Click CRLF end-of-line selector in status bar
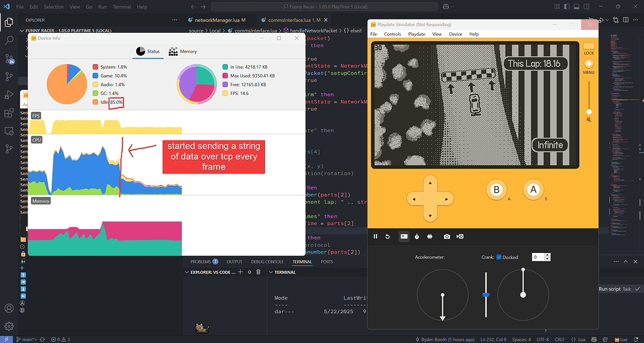The width and height of the screenshot is (644, 343). coord(560,339)
